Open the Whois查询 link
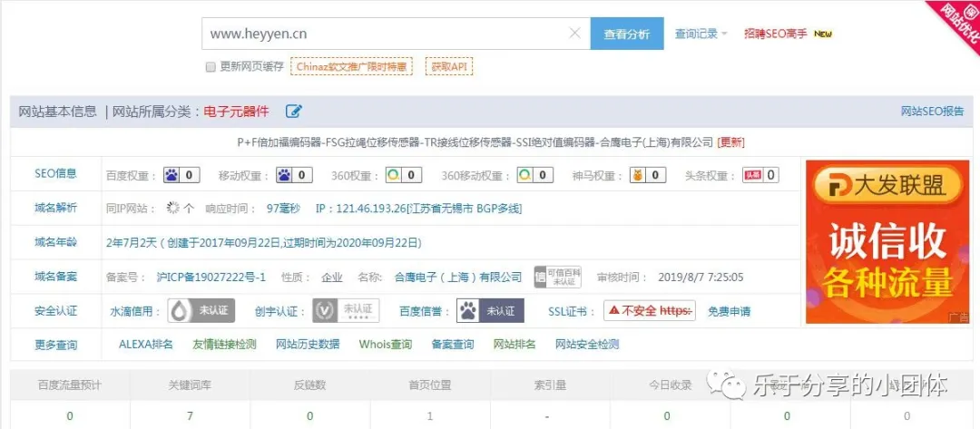The image size is (980, 429). pos(385,344)
